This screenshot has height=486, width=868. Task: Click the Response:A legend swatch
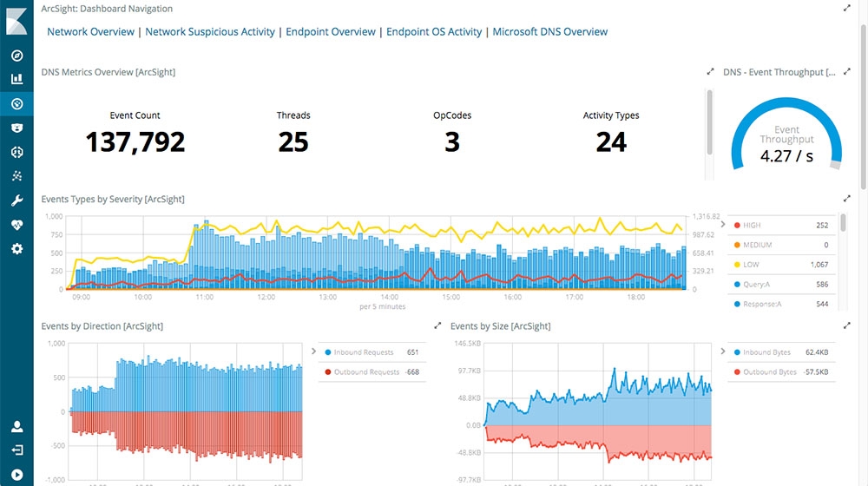coord(737,304)
